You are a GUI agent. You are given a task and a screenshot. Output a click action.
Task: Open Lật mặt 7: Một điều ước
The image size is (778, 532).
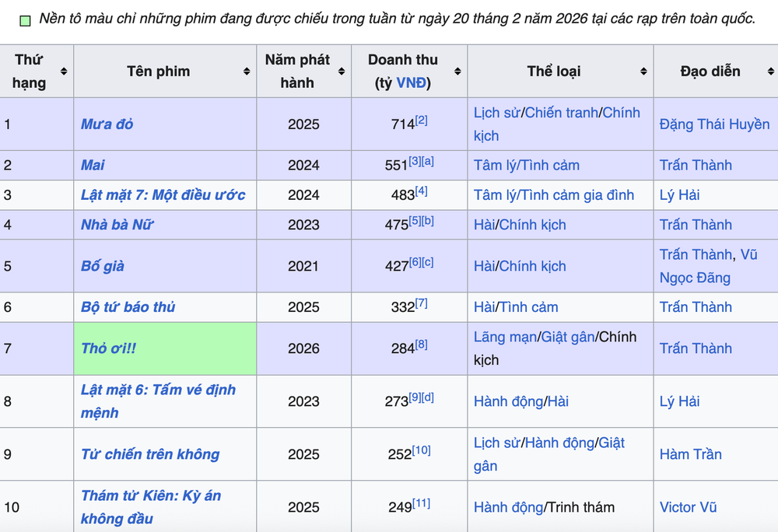(x=163, y=195)
